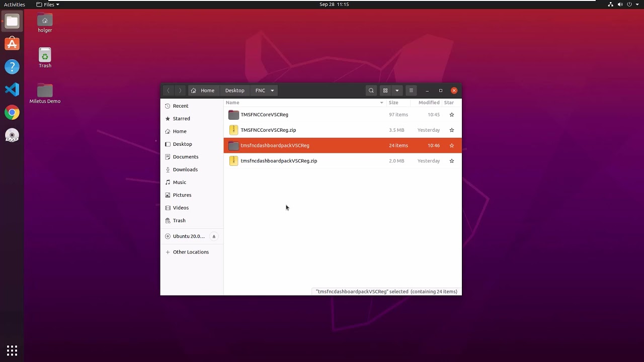Viewport: 644px width, 362px height.
Task: Click the search icon in Files toolbar
Action: click(371, 90)
